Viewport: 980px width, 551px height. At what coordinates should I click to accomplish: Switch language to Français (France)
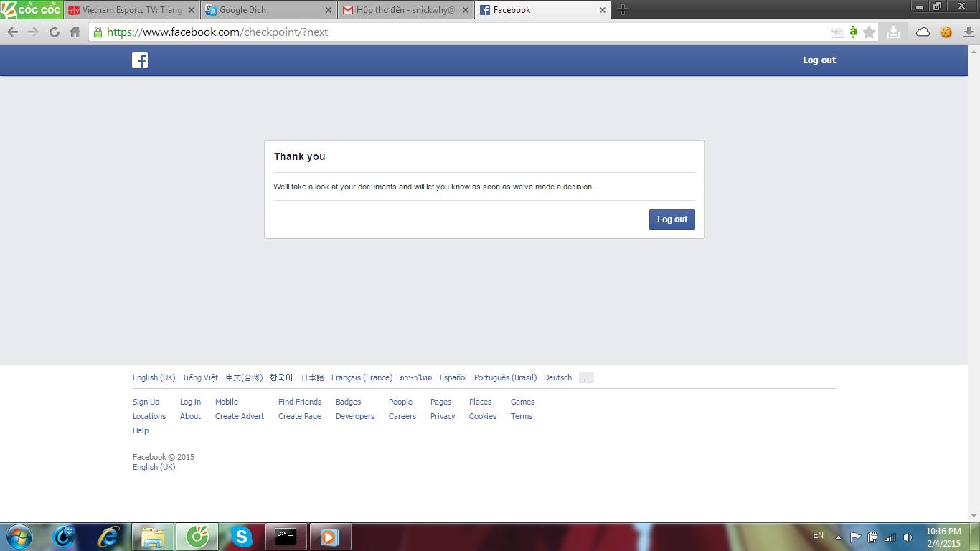coord(362,377)
